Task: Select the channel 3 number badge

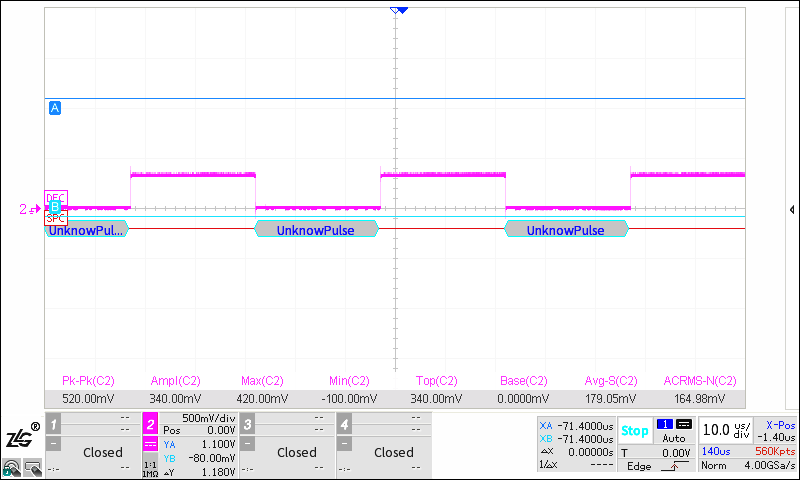Action: (x=247, y=423)
